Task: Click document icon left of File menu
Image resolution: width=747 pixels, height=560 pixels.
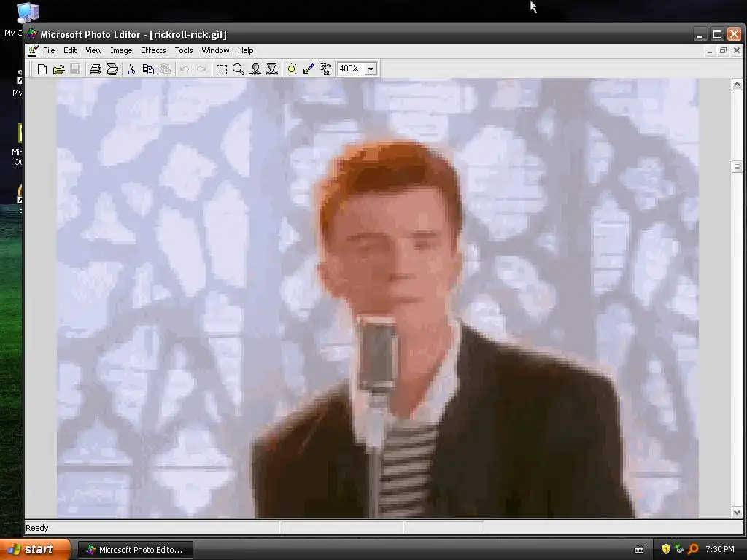Action: [x=33, y=50]
